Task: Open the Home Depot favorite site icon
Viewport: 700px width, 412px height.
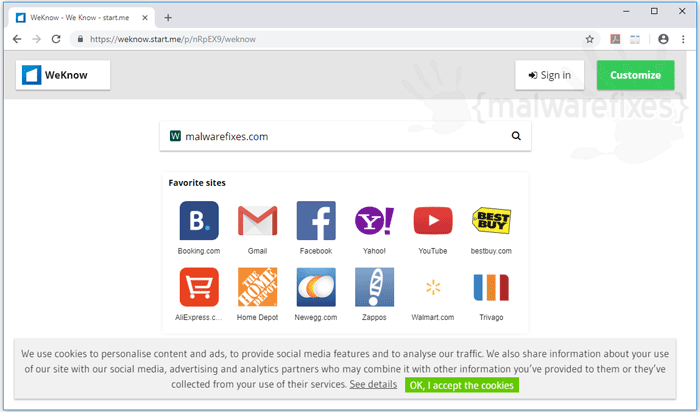Action: (258, 287)
